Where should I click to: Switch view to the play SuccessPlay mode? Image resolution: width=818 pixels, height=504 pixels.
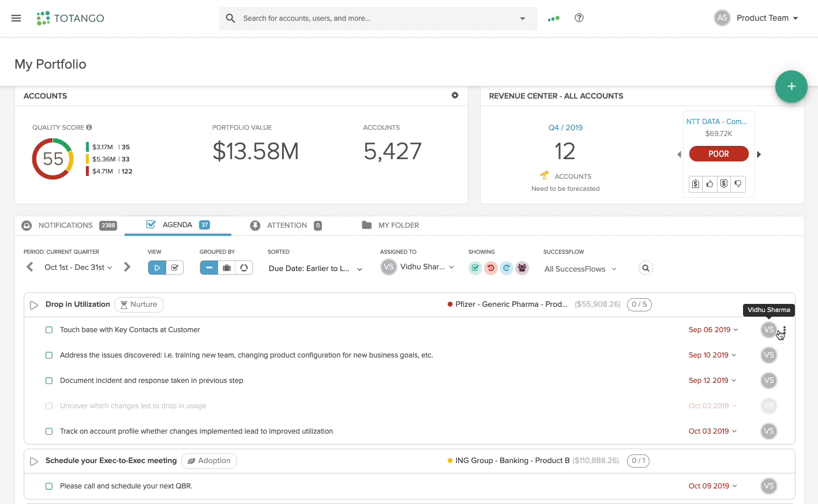click(x=157, y=268)
